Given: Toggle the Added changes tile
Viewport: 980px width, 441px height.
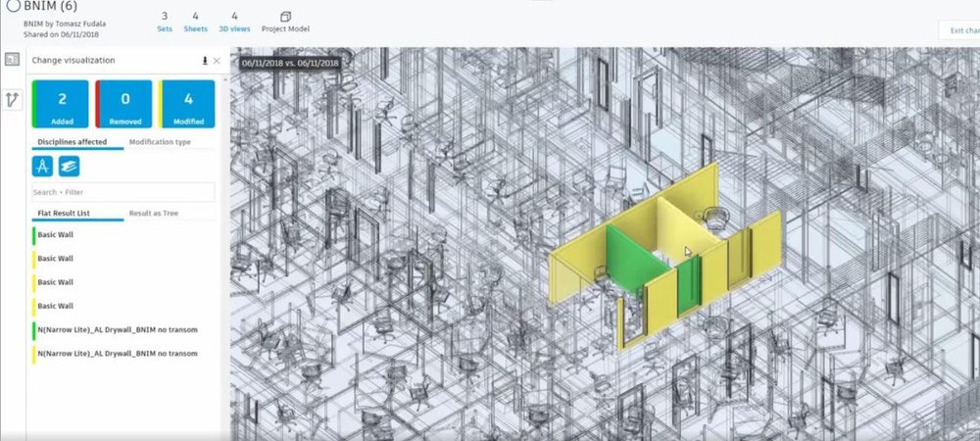Looking at the screenshot, I should (60, 104).
